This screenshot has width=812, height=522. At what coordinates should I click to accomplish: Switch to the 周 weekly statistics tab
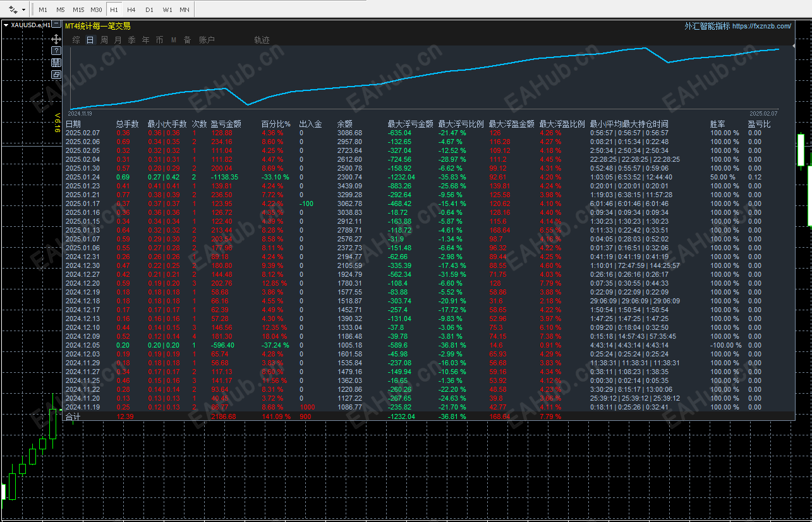pos(104,40)
